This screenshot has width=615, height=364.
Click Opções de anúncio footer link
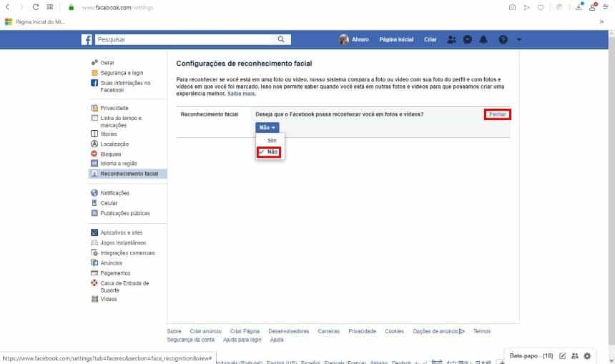click(438, 331)
